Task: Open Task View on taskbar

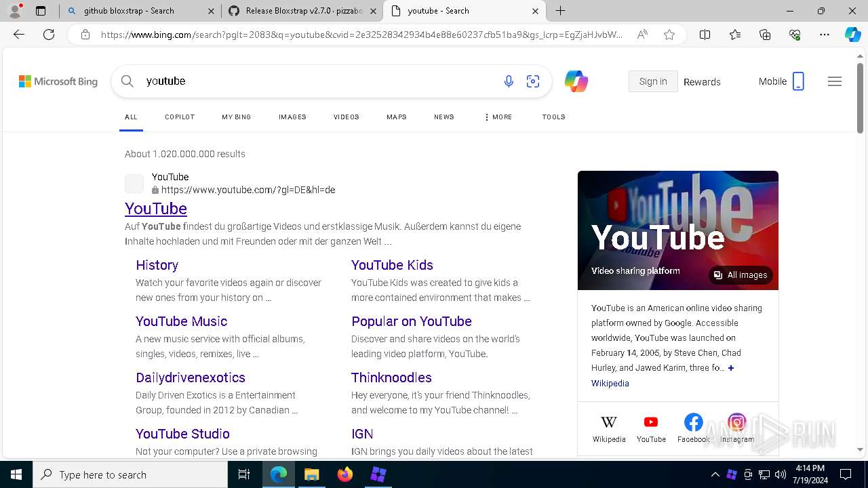Action: (244, 474)
